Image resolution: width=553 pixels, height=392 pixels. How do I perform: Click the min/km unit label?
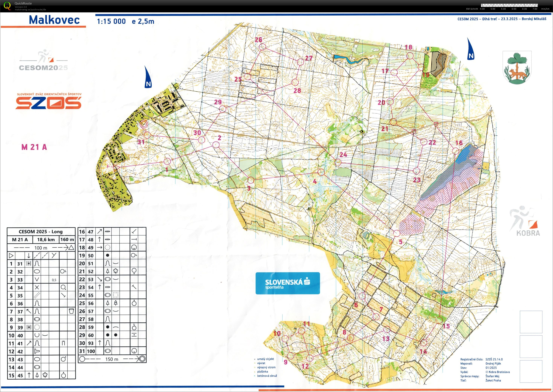click(545, 9)
